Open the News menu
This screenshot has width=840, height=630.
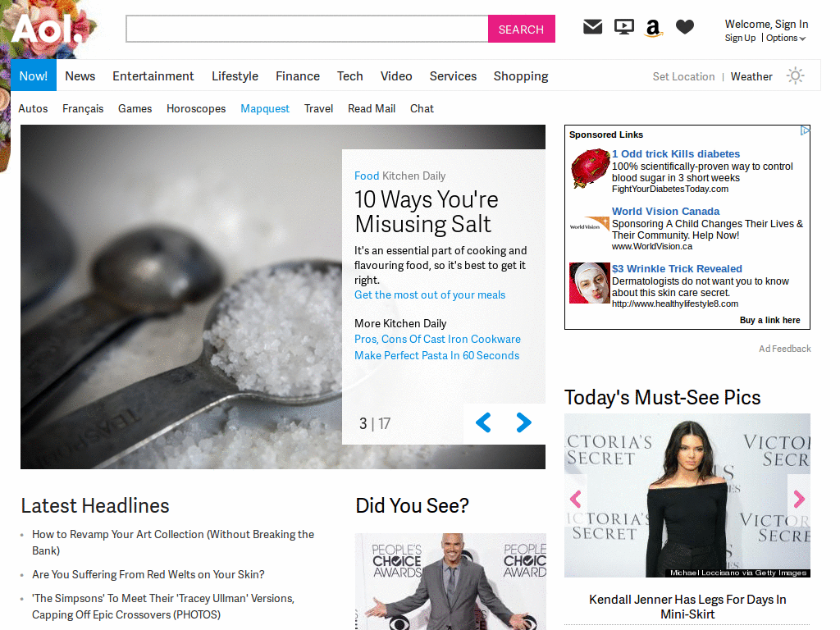coord(80,76)
